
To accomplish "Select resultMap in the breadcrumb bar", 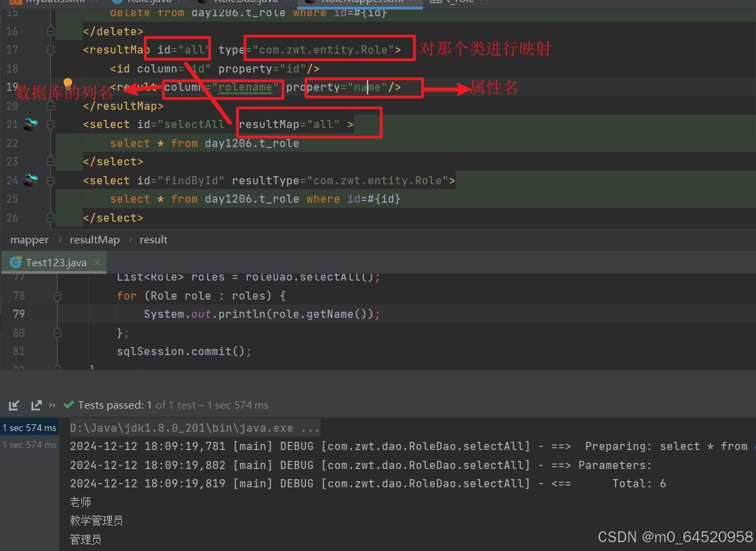I will 95,239.
